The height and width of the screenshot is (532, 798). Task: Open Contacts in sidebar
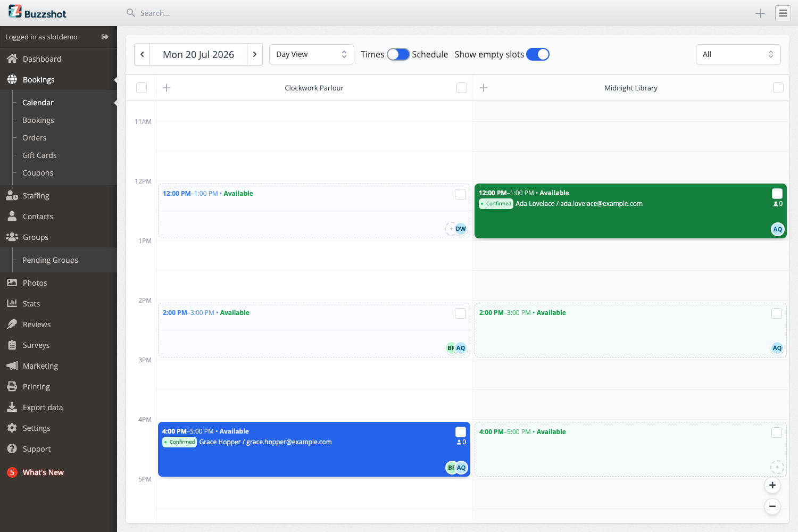[59, 217]
